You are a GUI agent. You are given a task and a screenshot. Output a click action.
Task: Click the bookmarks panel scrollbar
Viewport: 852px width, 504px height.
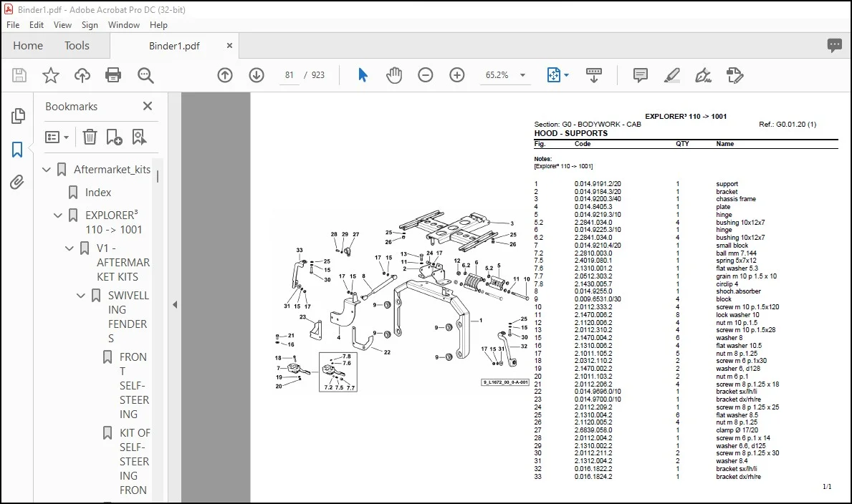(158, 177)
